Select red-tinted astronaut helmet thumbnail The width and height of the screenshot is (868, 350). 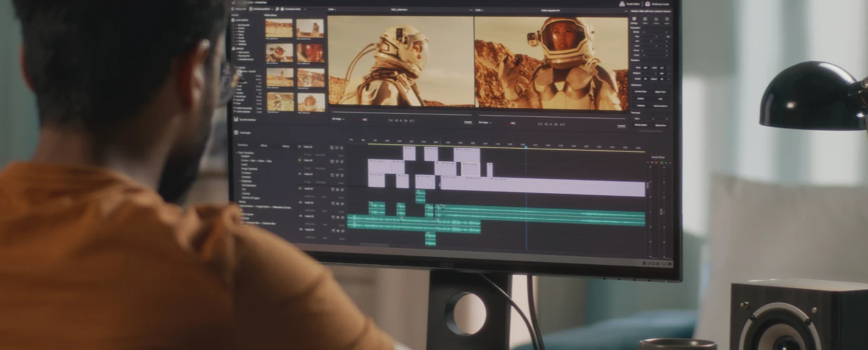(x=310, y=52)
